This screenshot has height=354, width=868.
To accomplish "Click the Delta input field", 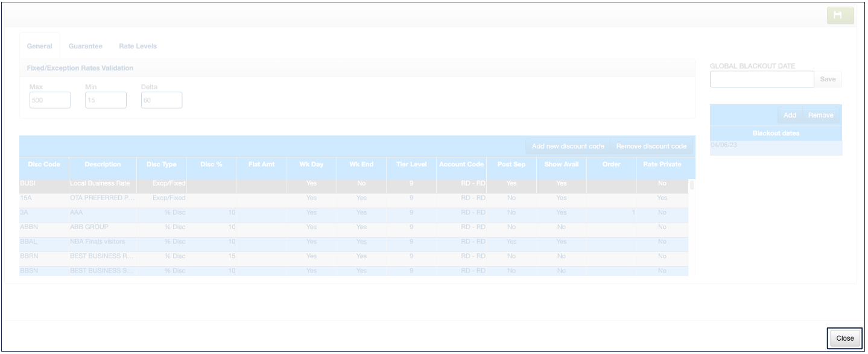I will tap(161, 100).
